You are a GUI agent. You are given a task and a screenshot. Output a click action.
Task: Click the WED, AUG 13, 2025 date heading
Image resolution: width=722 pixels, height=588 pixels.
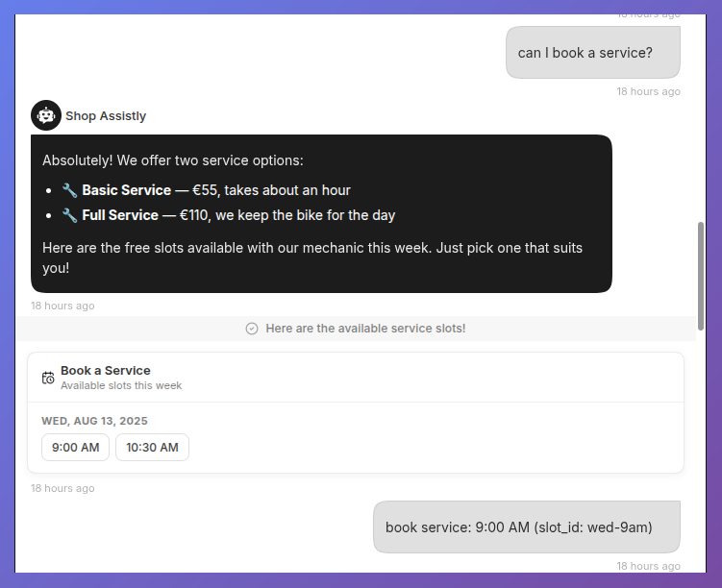coord(94,421)
